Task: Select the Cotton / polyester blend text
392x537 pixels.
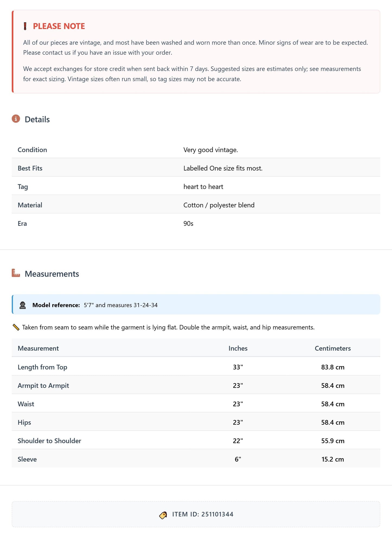Action: (x=219, y=205)
